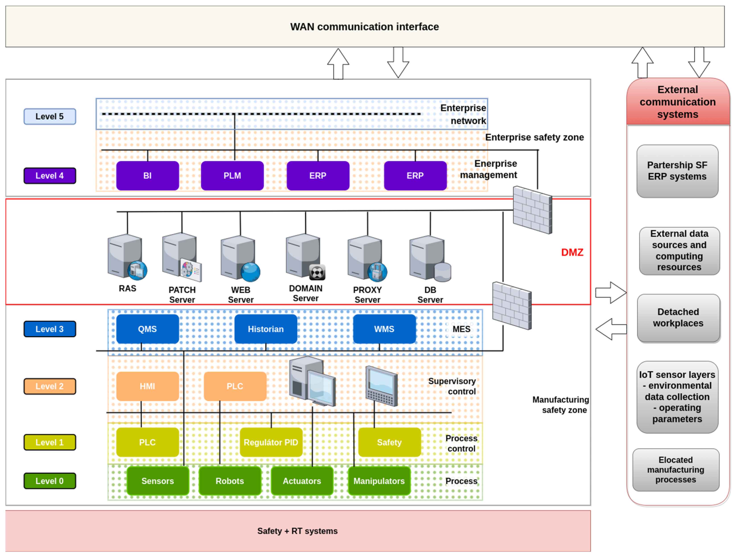The height and width of the screenshot is (560, 738).
Task: Click the Regulátor PID block
Action: (x=271, y=442)
